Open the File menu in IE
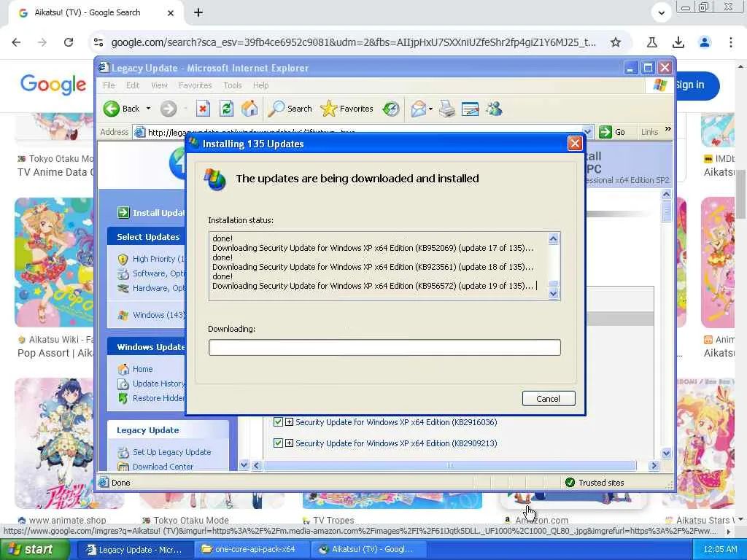The height and width of the screenshot is (560, 747). point(109,85)
